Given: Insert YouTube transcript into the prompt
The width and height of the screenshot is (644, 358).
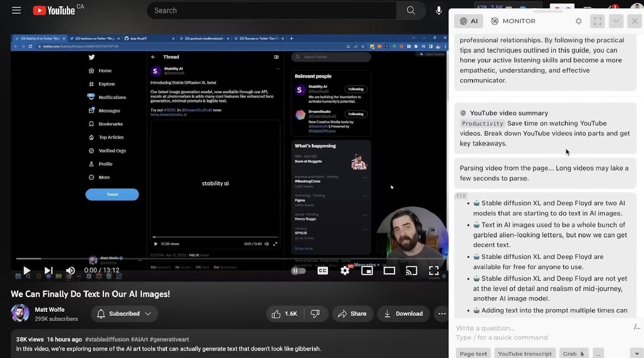Looking at the screenshot, I should 525,354.
